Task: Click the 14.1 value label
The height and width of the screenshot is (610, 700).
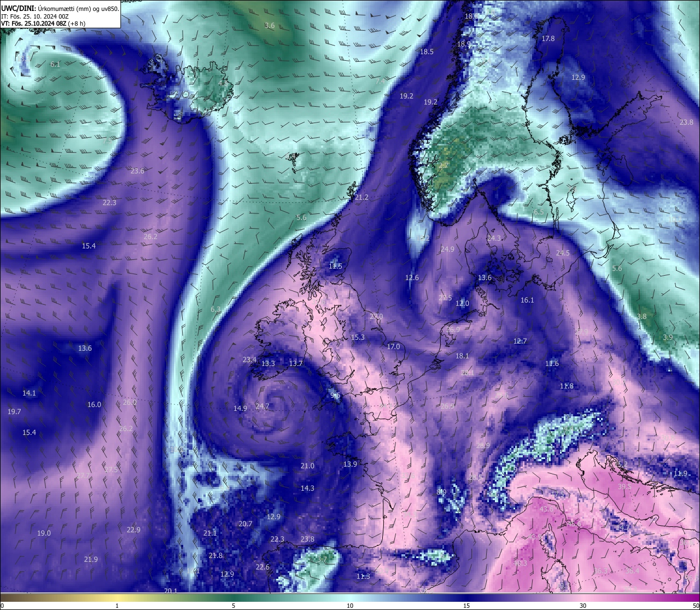Action: [x=29, y=393]
